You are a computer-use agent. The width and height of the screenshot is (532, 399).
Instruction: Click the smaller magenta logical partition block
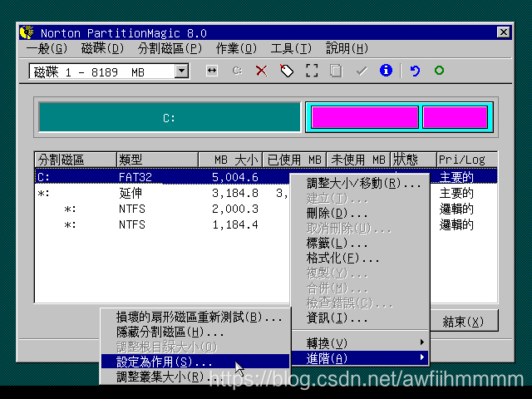pyautogui.click(x=455, y=117)
